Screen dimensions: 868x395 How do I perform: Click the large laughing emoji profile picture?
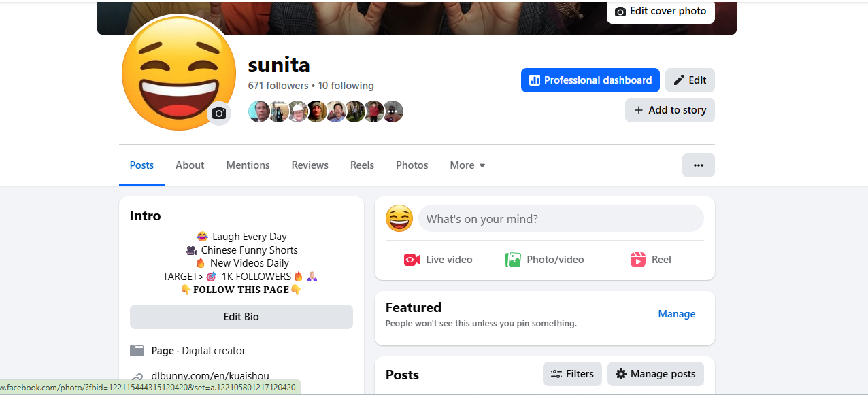179,73
